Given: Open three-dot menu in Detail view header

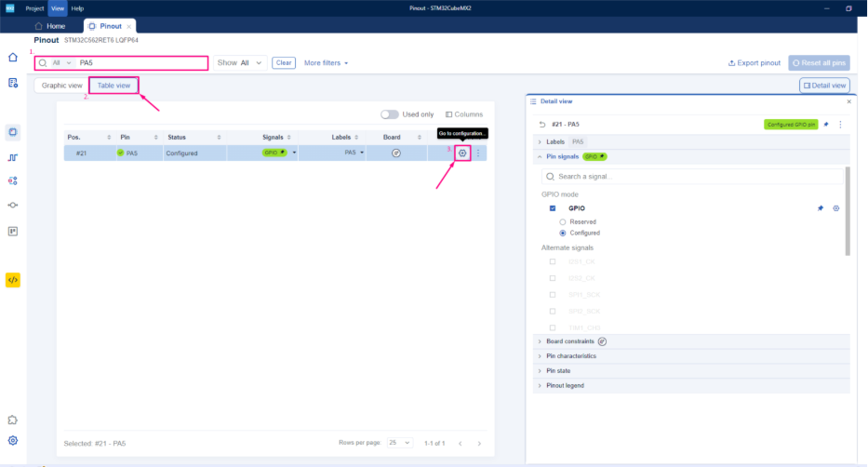Looking at the screenshot, I should coord(840,125).
